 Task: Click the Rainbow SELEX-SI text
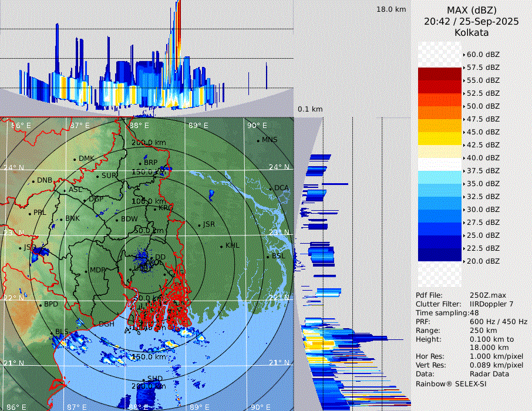(451, 383)
